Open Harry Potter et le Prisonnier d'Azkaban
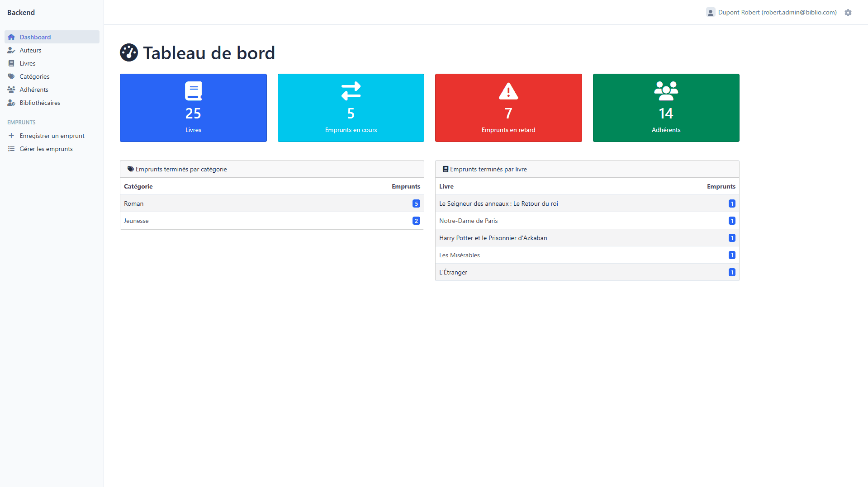The width and height of the screenshot is (868, 487). pyautogui.click(x=493, y=238)
